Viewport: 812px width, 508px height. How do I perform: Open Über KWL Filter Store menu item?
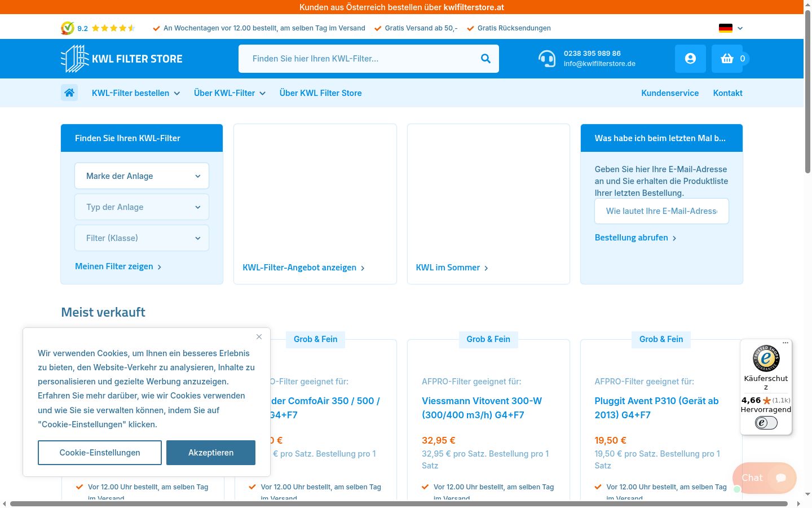(x=321, y=93)
